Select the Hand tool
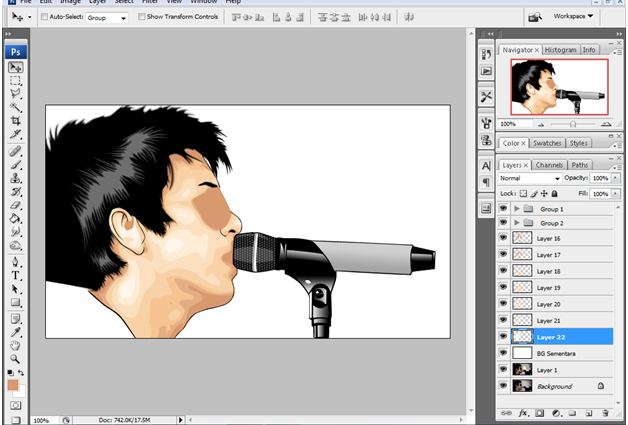This screenshot has width=628, height=425. [16, 346]
